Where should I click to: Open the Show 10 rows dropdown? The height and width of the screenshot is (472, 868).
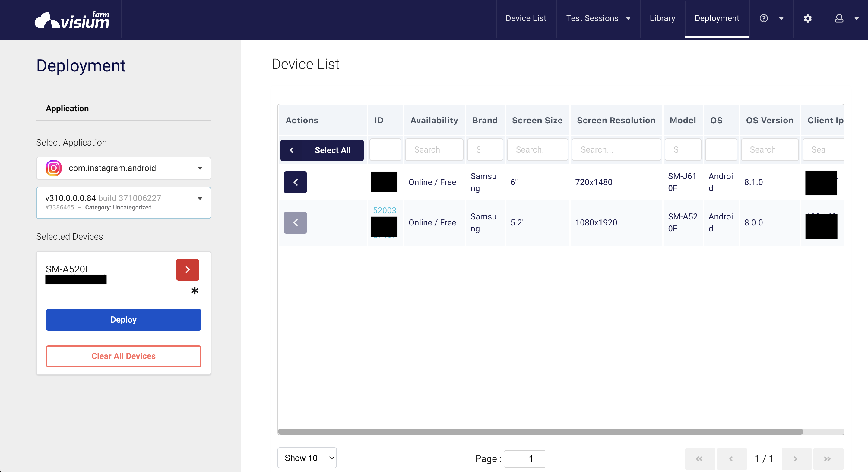[307, 458]
